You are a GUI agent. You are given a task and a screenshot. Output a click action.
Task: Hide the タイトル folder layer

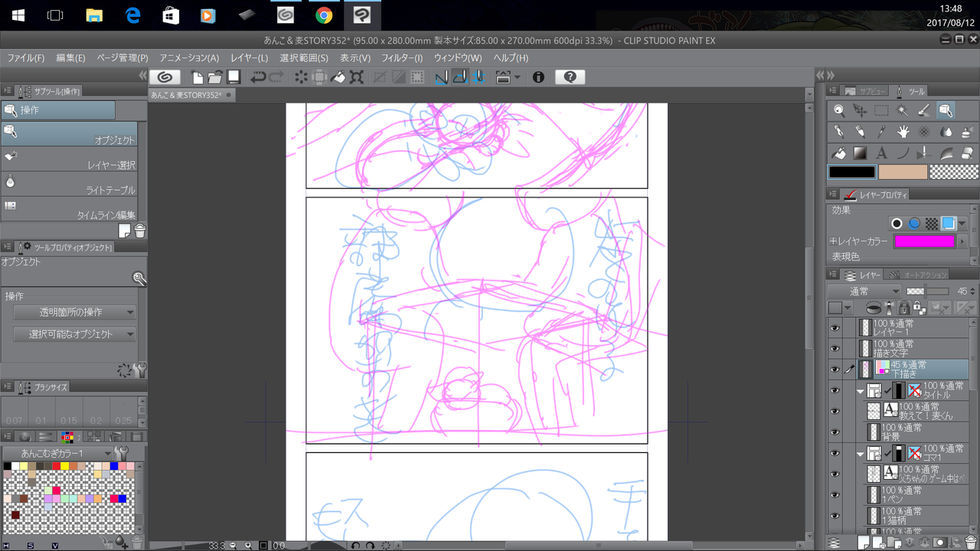tap(835, 390)
